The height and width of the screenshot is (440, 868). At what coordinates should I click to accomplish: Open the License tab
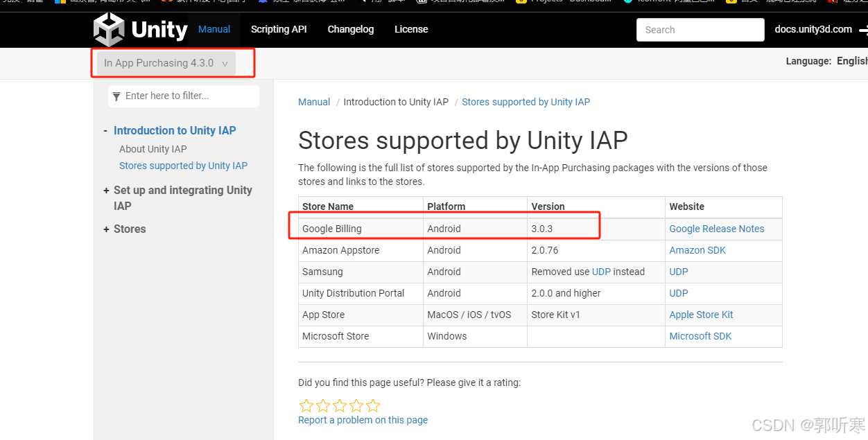point(411,29)
